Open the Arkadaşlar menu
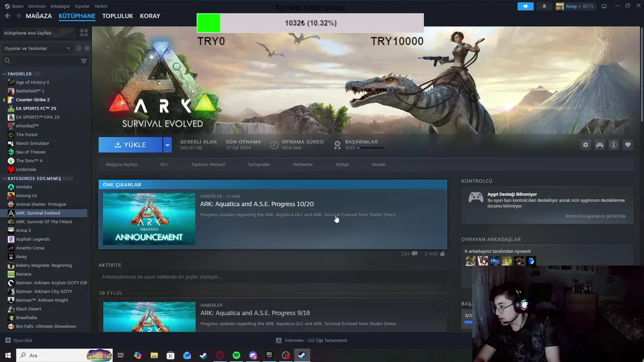The image size is (644, 362). (x=60, y=6)
